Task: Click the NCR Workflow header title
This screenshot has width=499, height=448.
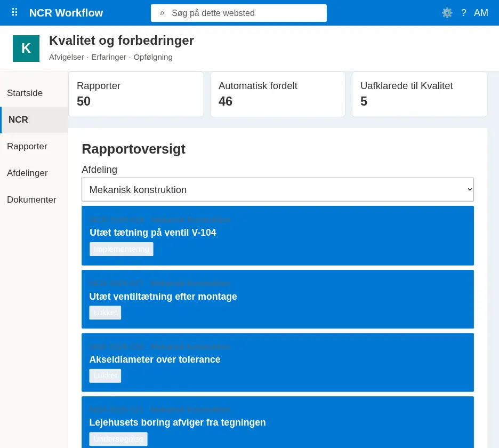Action: (x=66, y=13)
